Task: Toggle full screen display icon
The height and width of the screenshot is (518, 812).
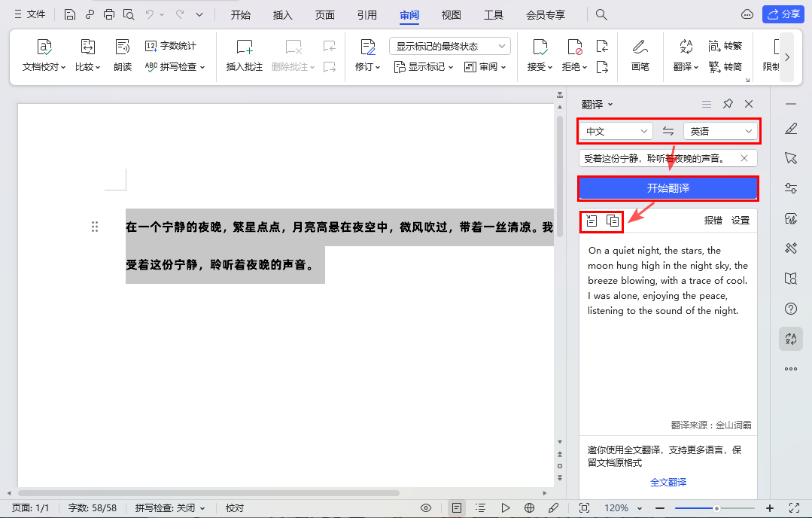Action: 795,508
